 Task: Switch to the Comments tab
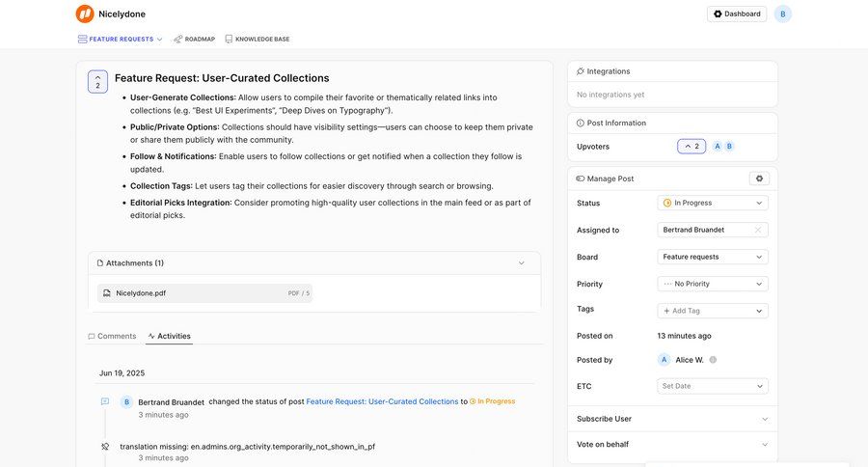pos(112,337)
